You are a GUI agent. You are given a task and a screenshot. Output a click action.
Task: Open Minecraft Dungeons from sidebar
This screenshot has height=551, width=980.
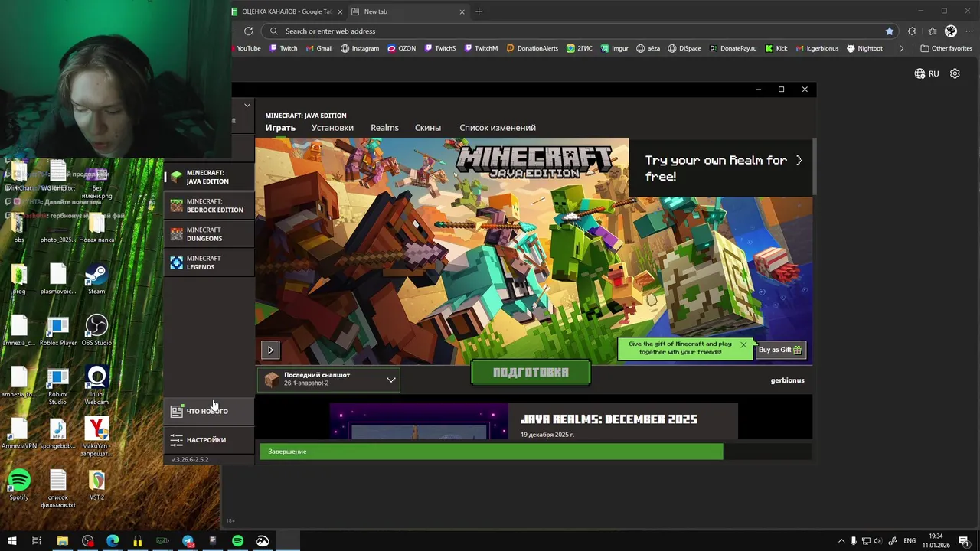[209, 234]
